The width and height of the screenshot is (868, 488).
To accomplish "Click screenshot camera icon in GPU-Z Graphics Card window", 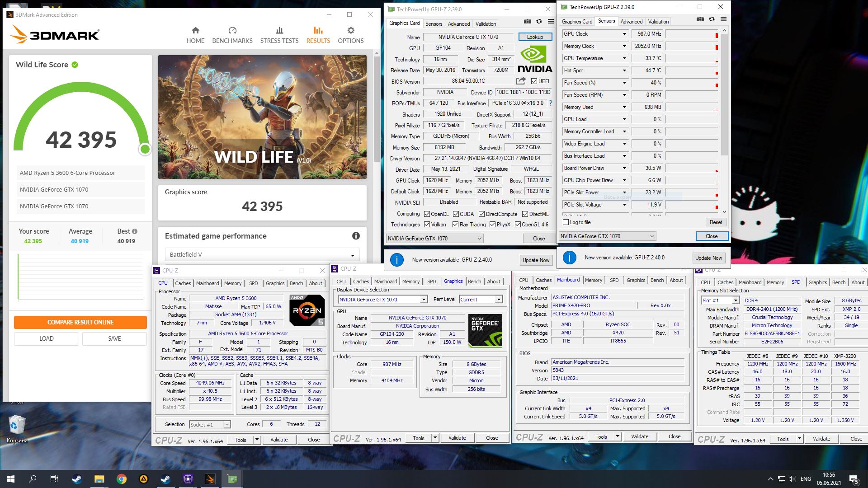I will point(528,22).
